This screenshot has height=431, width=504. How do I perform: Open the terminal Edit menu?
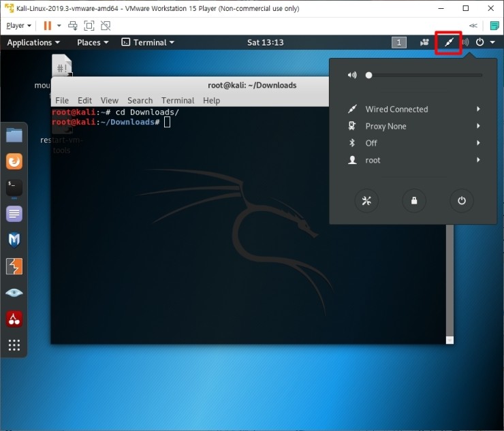tap(84, 101)
